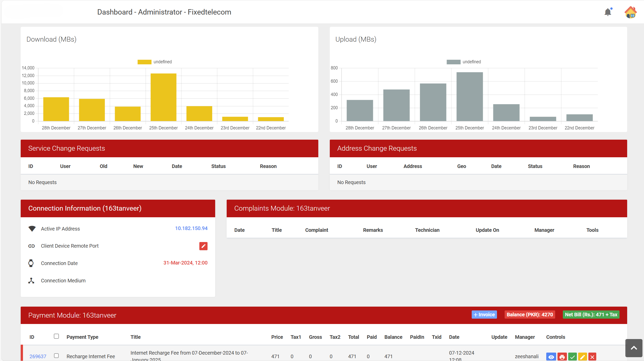Select all payments with the header checkbox
644x361 pixels.
[x=56, y=336]
